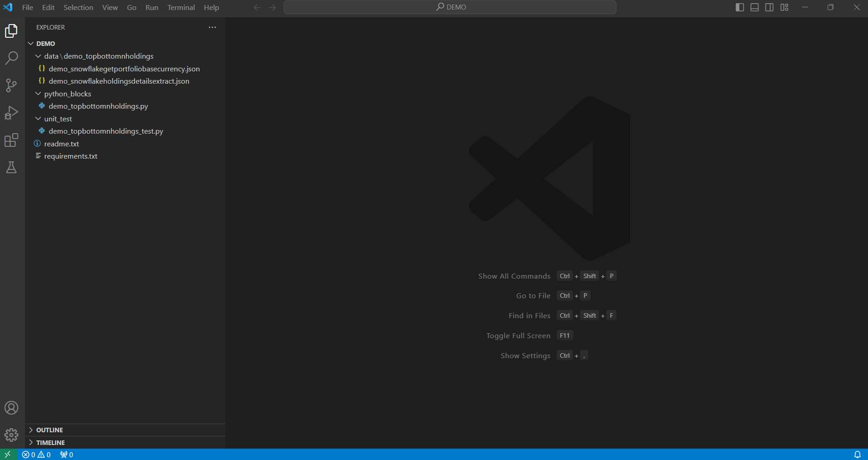This screenshot has height=460, width=868.
Task: Open the Go menu
Action: coord(132,7)
